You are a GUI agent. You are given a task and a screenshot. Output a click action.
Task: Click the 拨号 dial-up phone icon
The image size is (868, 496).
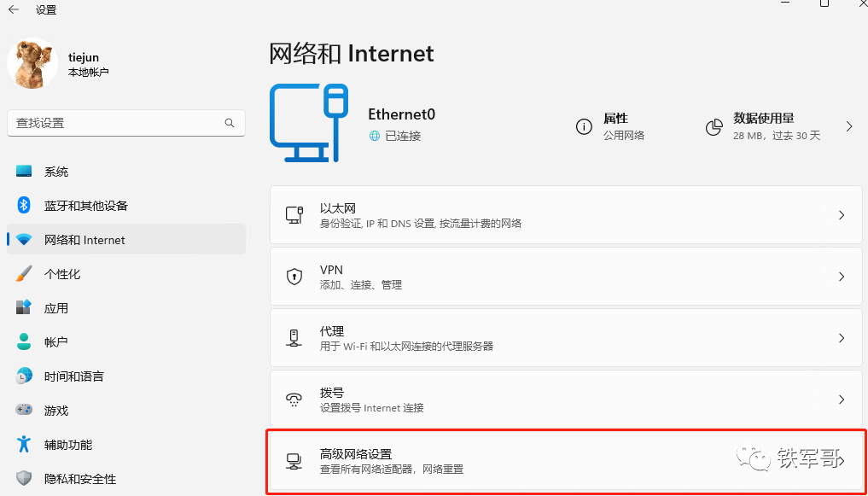coord(294,399)
